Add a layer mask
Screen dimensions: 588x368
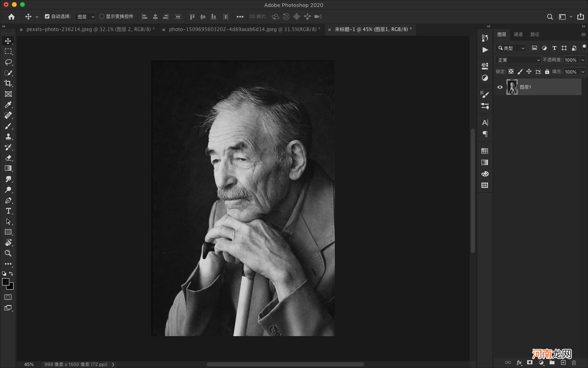530,363
